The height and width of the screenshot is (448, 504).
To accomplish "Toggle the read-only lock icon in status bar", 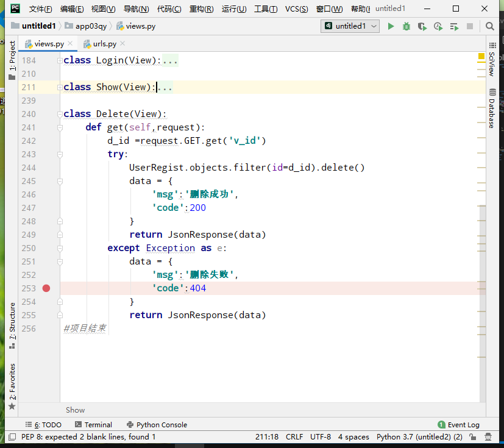I will [x=474, y=437].
